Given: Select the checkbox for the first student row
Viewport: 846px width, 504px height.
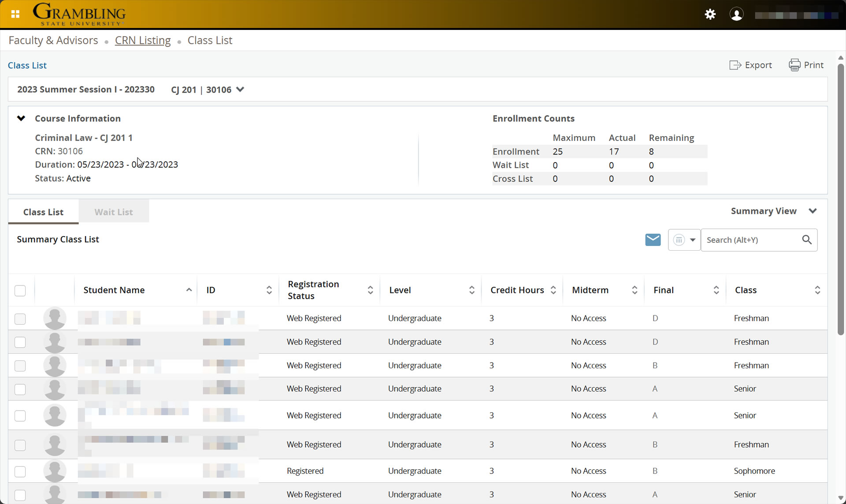Looking at the screenshot, I should pos(20,319).
